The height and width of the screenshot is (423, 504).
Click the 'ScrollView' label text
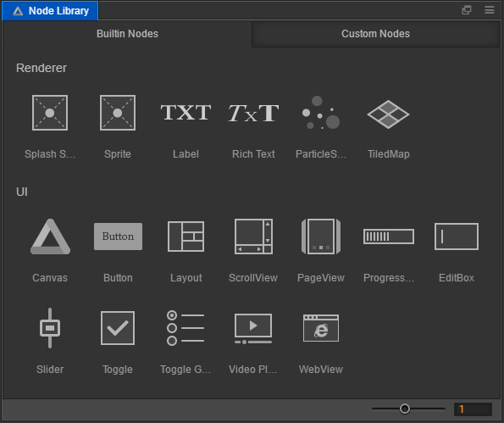click(253, 277)
